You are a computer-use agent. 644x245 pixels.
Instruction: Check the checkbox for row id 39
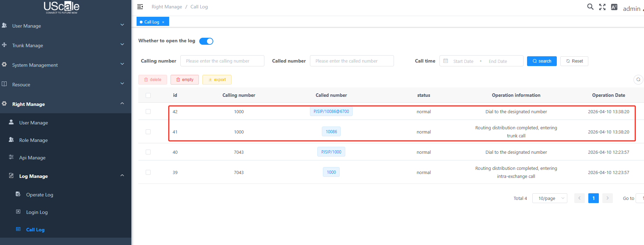(x=148, y=172)
